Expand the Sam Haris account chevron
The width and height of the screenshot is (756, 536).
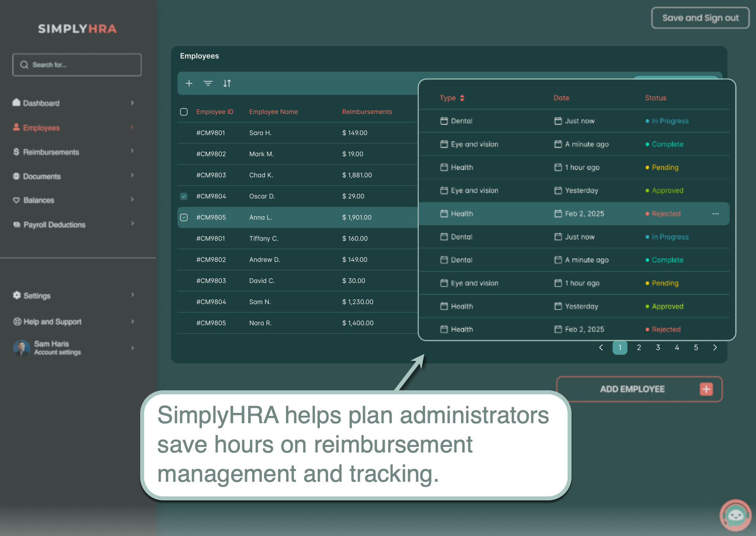132,348
